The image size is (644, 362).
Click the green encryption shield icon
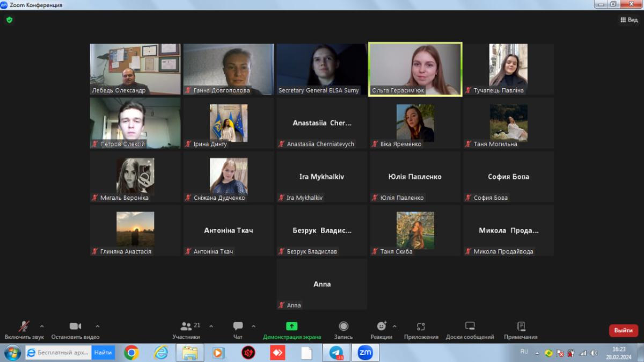click(x=9, y=20)
